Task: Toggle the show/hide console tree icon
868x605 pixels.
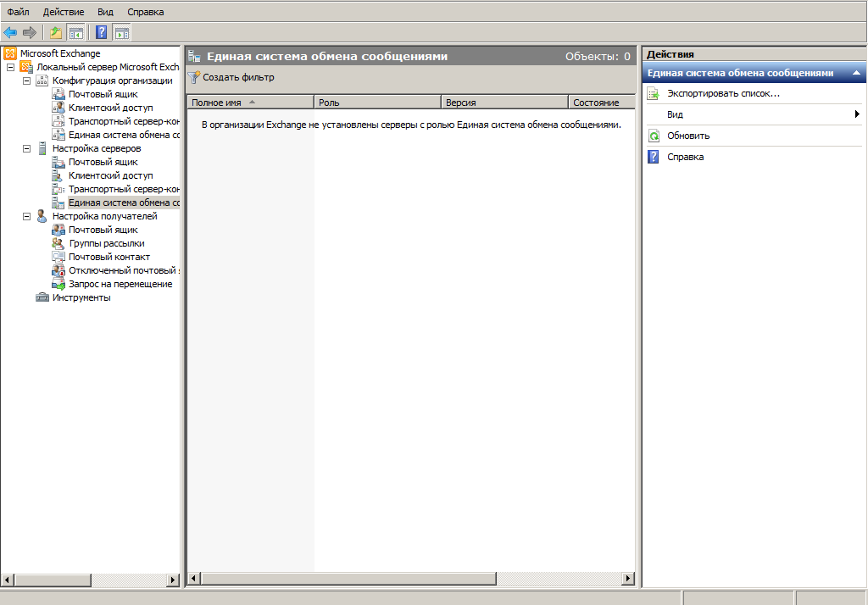Action: click(x=75, y=33)
